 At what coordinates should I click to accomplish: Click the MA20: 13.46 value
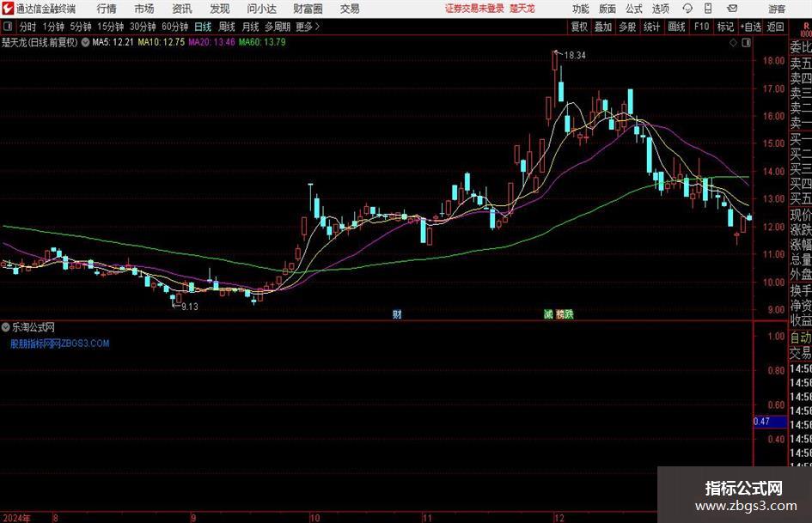[x=211, y=42]
